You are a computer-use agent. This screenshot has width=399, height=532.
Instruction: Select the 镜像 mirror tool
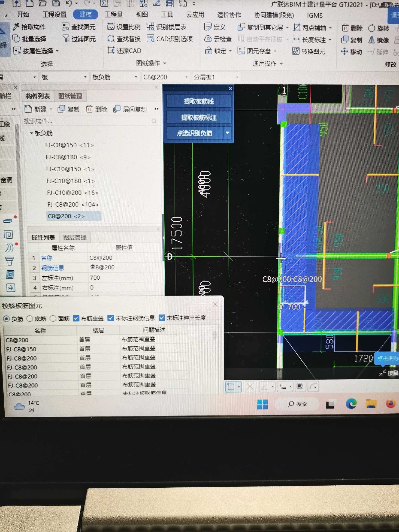tap(378, 40)
